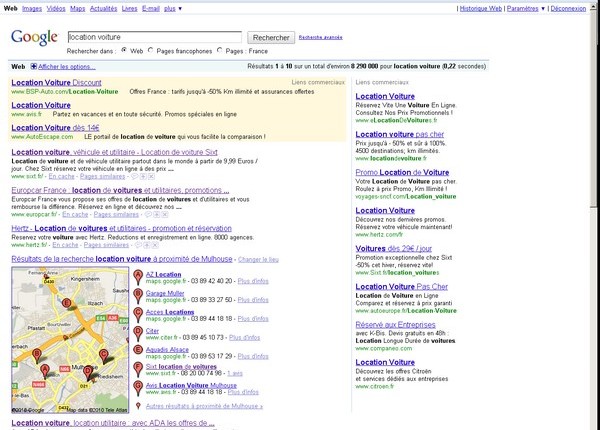Click marker D icon beside Citer

[x=138, y=332]
